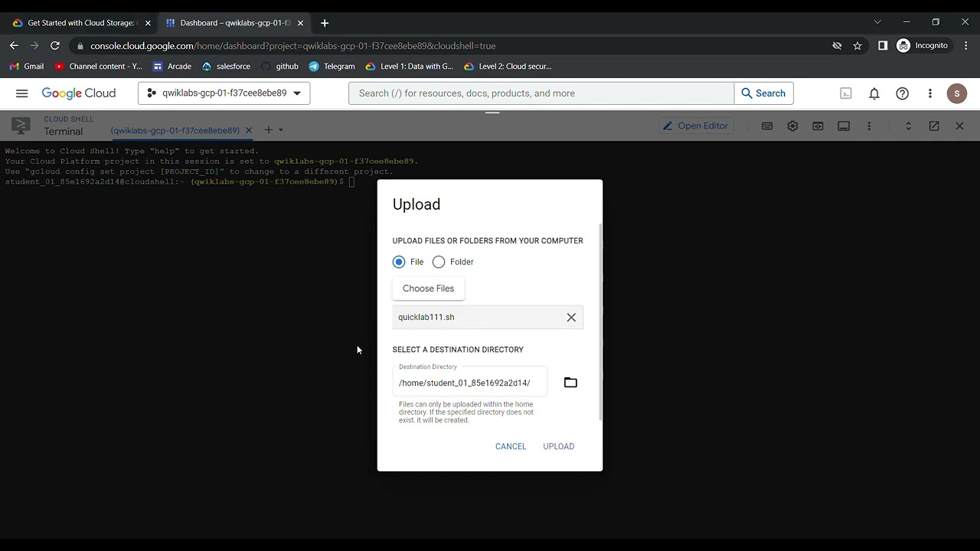Toggle browser side panel icon
The image size is (980, 551).
(x=883, y=46)
